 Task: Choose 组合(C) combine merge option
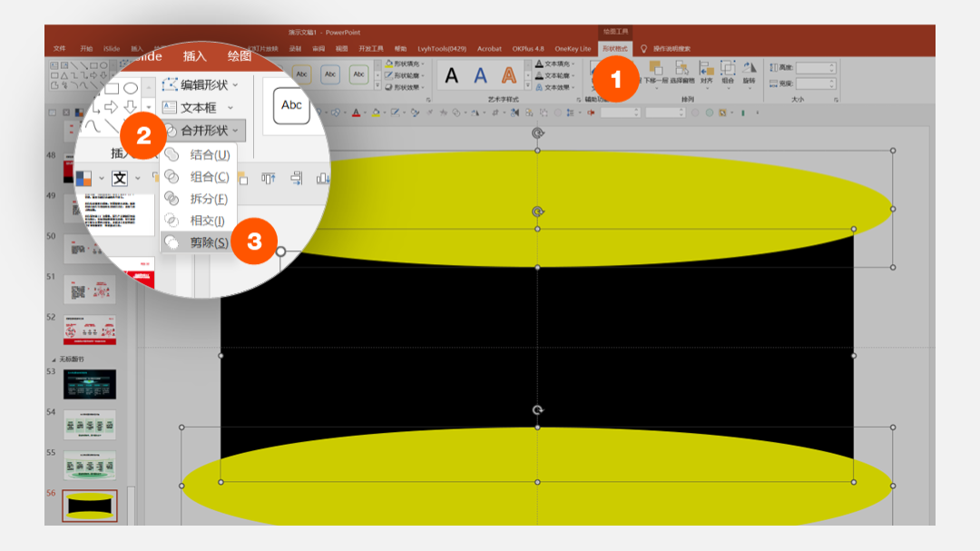[198, 177]
